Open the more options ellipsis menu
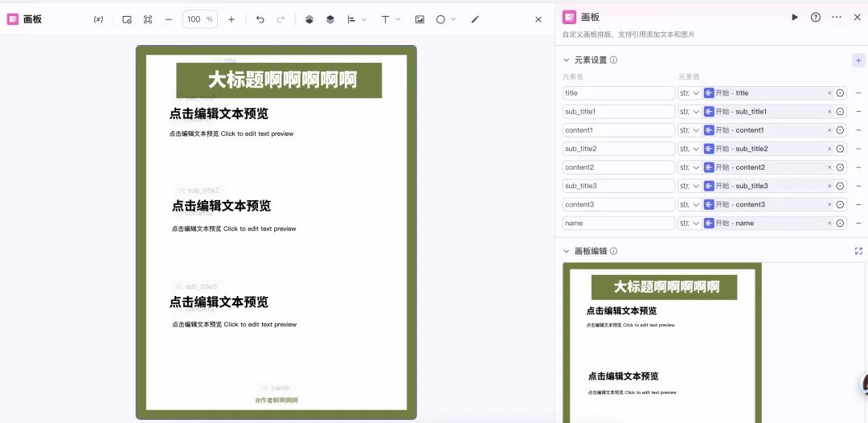Image resolution: width=868 pixels, height=423 pixels. (x=837, y=17)
